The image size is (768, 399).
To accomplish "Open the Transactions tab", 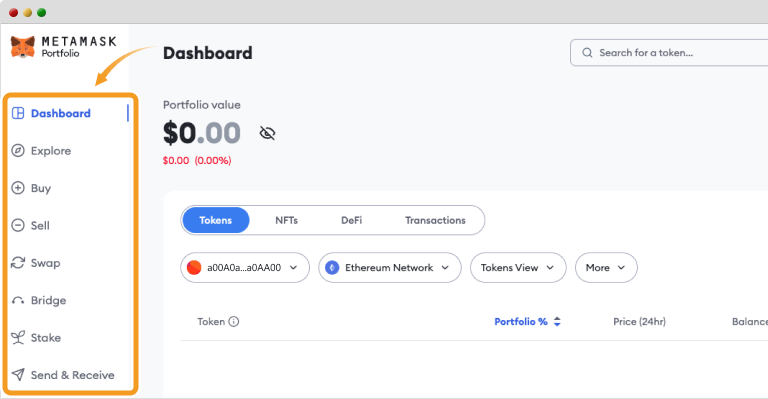I will tap(435, 220).
